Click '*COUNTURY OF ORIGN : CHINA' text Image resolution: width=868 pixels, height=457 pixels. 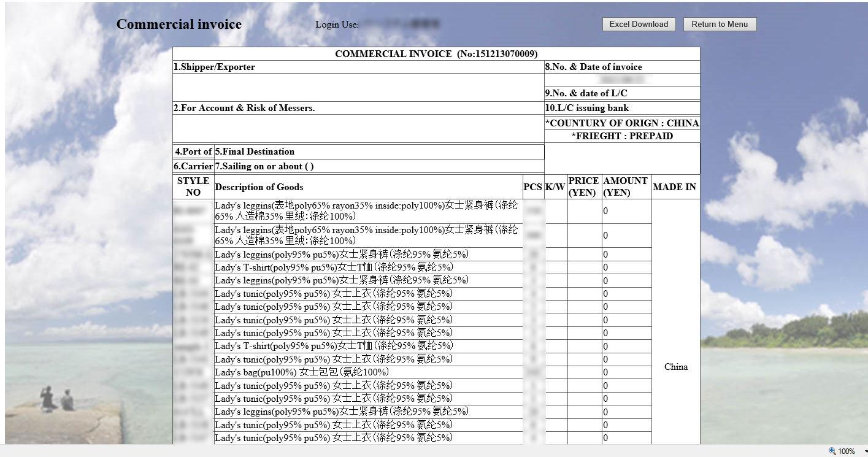(x=622, y=123)
